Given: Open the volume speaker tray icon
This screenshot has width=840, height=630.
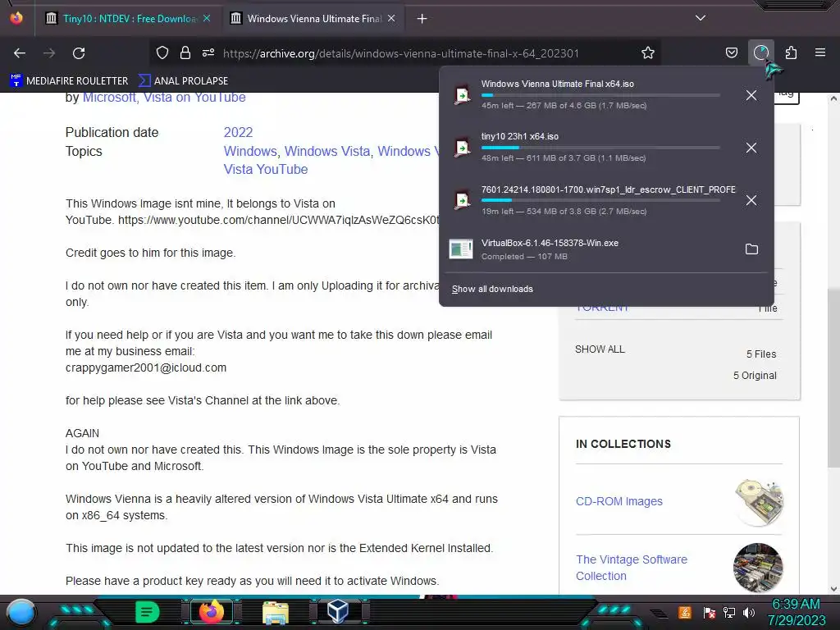Looking at the screenshot, I should click(x=749, y=612).
